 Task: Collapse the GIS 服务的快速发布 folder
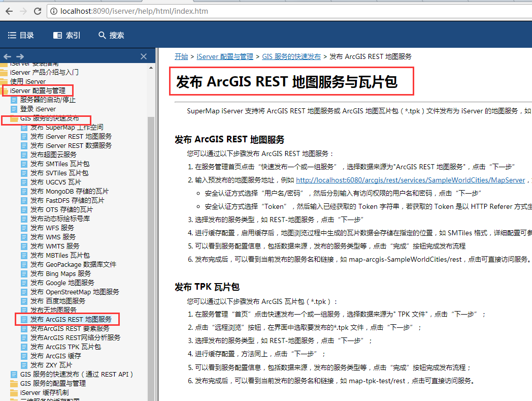click(50, 118)
